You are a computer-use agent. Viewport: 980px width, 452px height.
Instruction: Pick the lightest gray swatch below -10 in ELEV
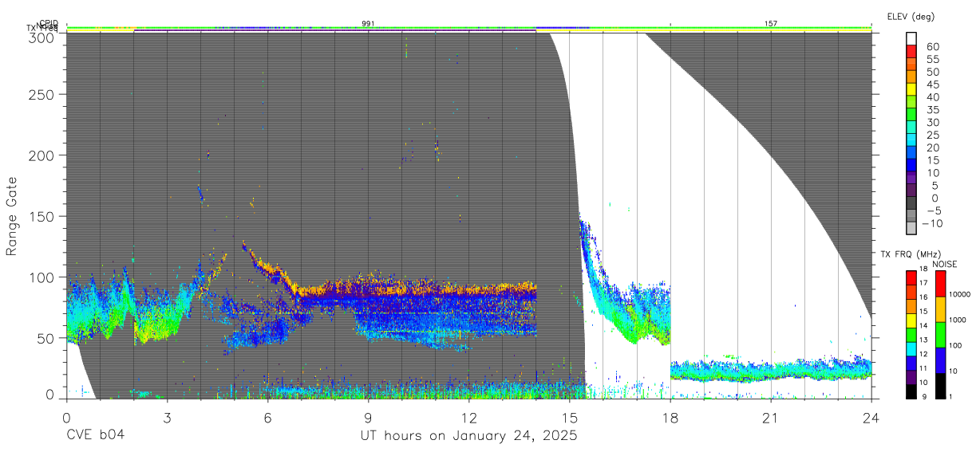tap(911, 229)
